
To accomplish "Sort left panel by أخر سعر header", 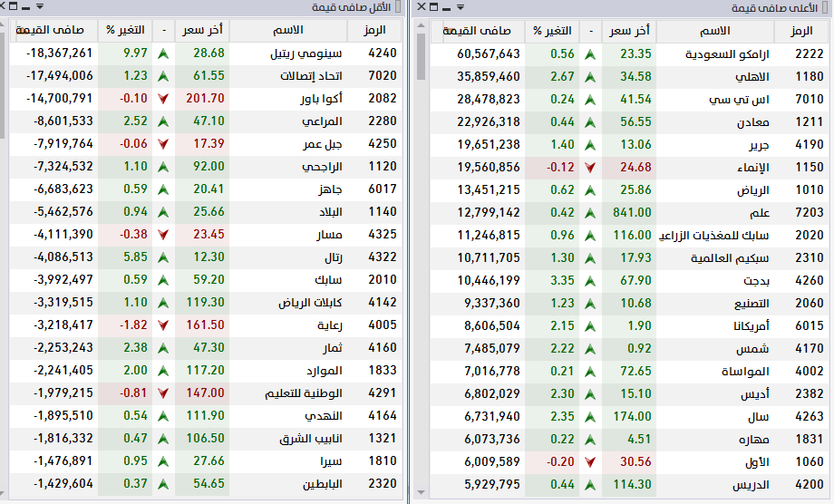I will tap(202, 30).
